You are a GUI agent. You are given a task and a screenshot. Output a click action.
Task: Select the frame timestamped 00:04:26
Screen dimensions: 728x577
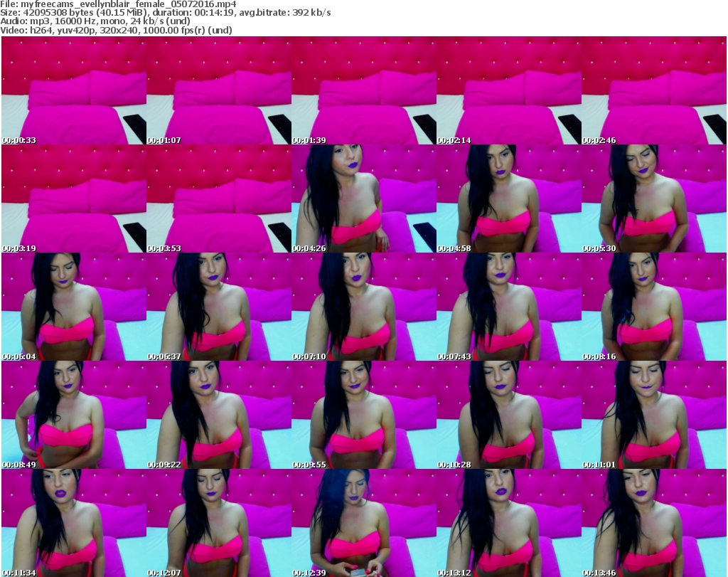pos(363,198)
